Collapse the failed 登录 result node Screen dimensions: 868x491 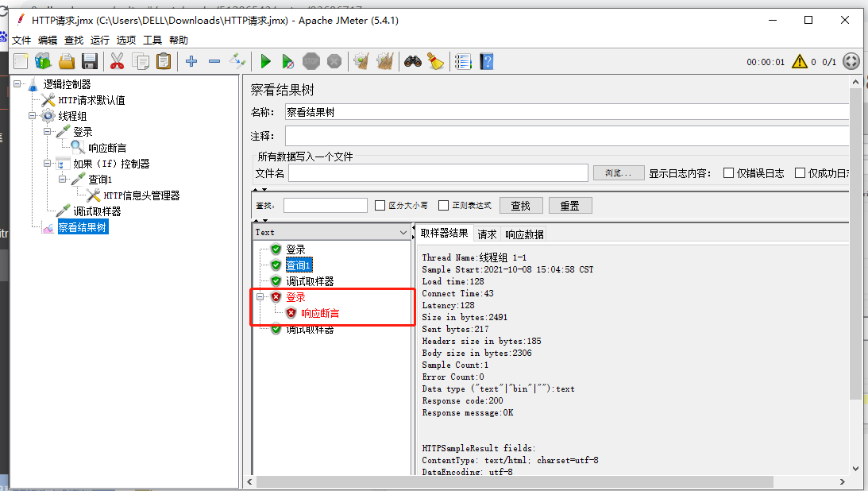click(260, 296)
